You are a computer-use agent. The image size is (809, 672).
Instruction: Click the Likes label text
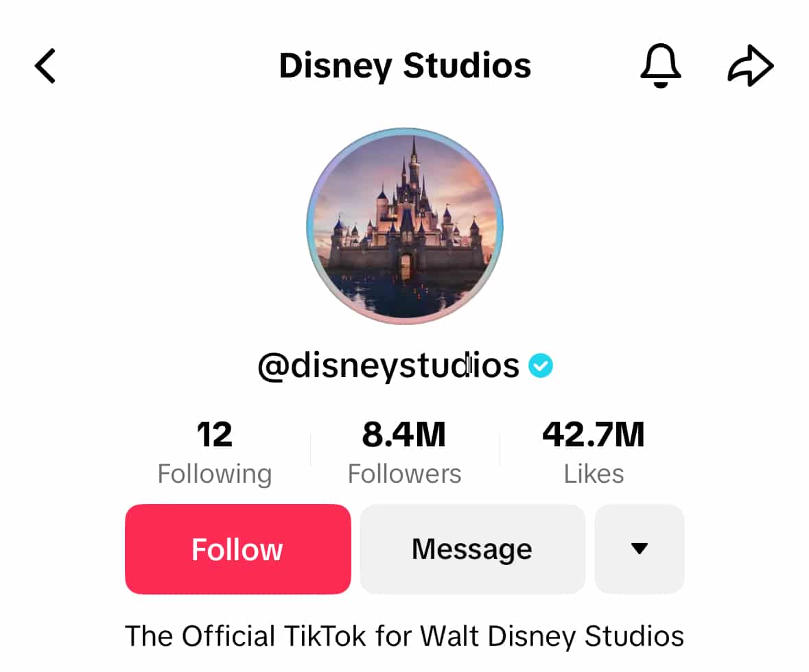[594, 474]
